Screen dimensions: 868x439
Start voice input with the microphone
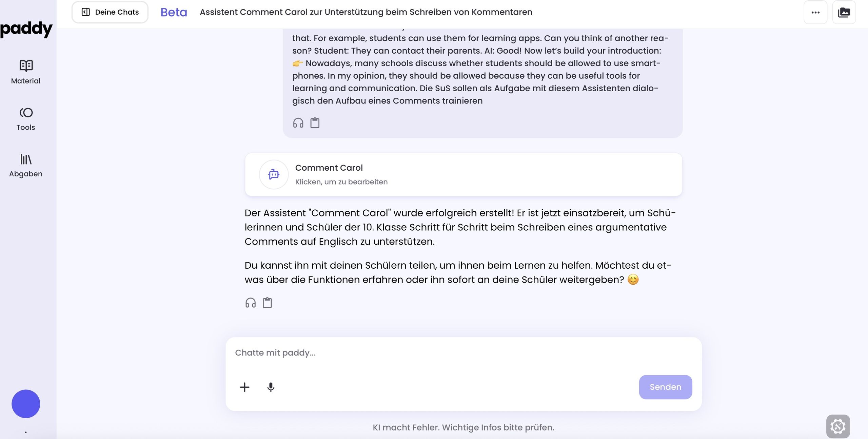[x=271, y=387]
